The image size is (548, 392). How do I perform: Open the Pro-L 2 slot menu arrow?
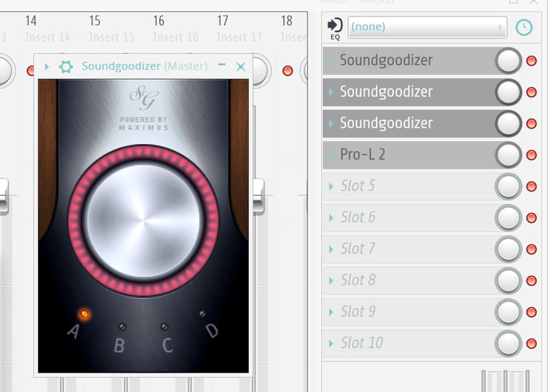[x=330, y=155]
